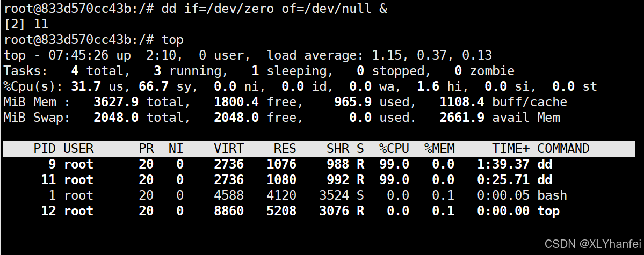The image size is (644, 255).
Task: Click the 'top' command in process list
Action: click(x=548, y=211)
